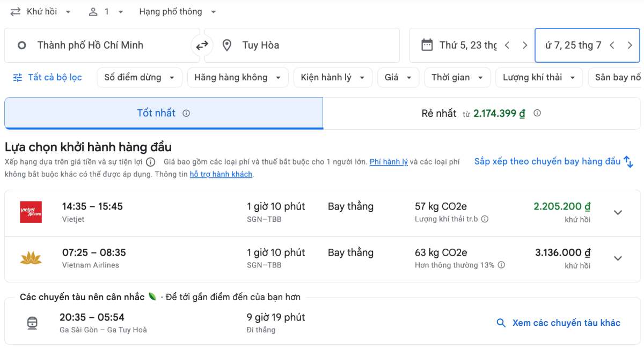Click 57 kg CO2e emissions value
Screen dimensions: 644x350
441,206
